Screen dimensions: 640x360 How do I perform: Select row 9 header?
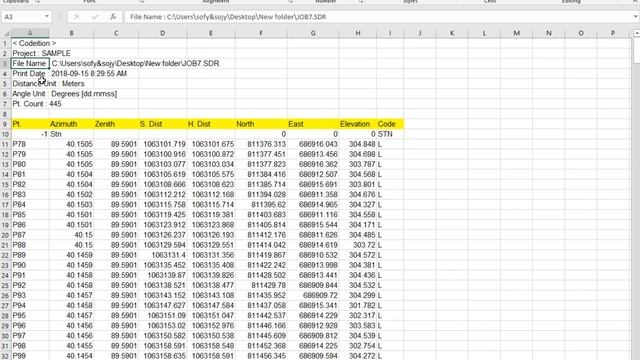[5, 124]
